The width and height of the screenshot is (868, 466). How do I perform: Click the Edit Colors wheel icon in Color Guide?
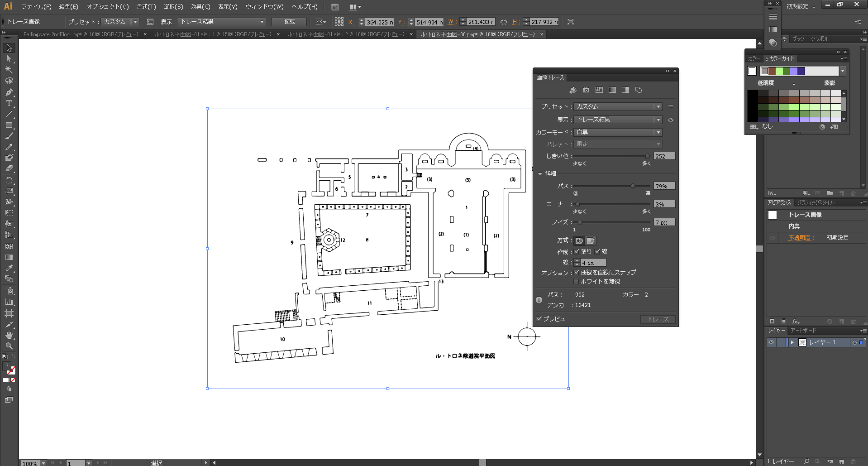pyautogui.click(x=822, y=127)
